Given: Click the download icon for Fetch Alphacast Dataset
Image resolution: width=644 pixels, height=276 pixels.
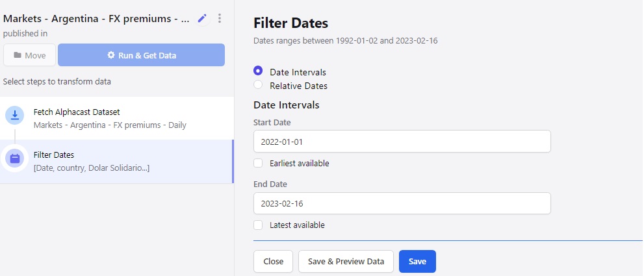Looking at the screenshot, I should [x=15, y=115].
